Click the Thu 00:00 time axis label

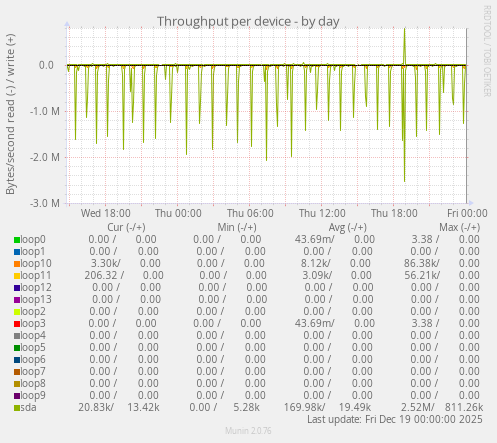coord(178,213)
